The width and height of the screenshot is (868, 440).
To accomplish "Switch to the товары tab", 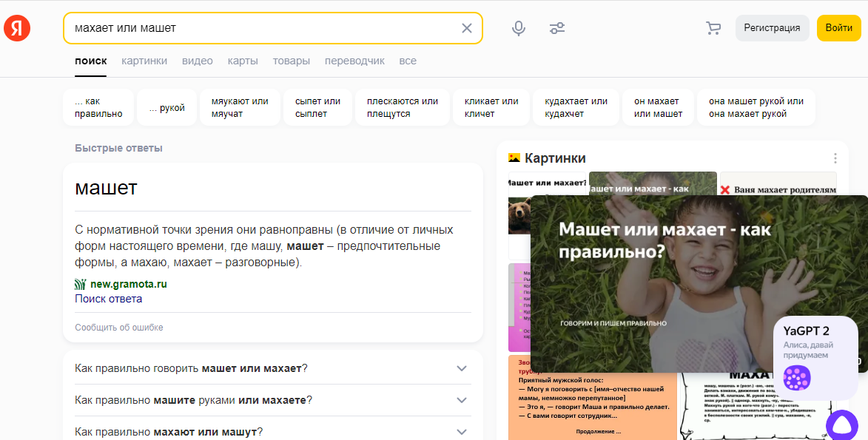I will tap(291, 61).
